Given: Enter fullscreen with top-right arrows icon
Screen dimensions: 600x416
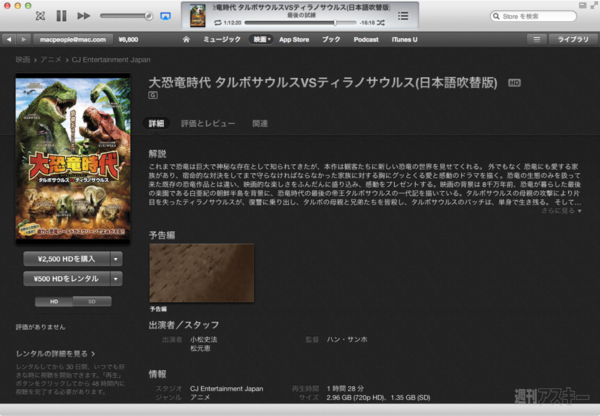Looking at the screenshot, I should [594, 5].
